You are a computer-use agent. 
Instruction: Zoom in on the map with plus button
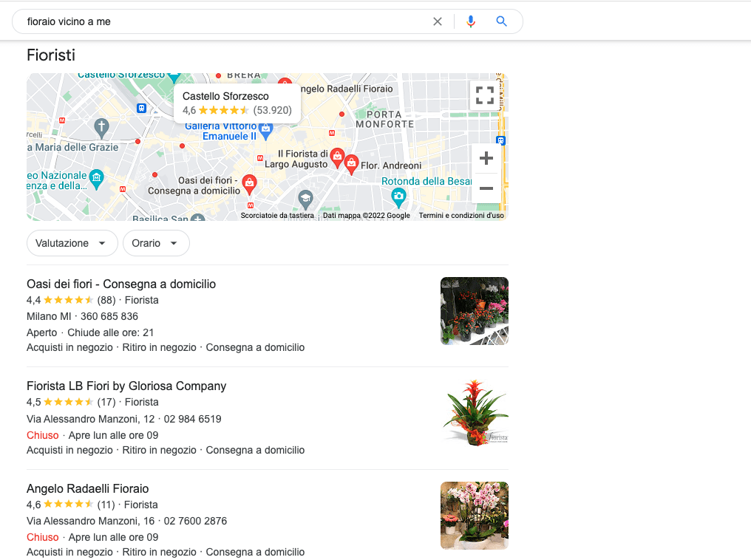click(486, 158)
